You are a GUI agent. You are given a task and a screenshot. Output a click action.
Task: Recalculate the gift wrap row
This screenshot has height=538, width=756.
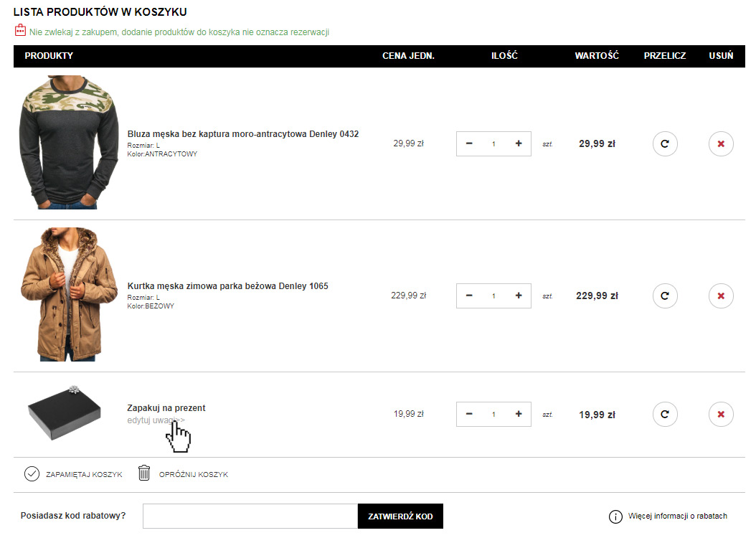coord(665,414)
